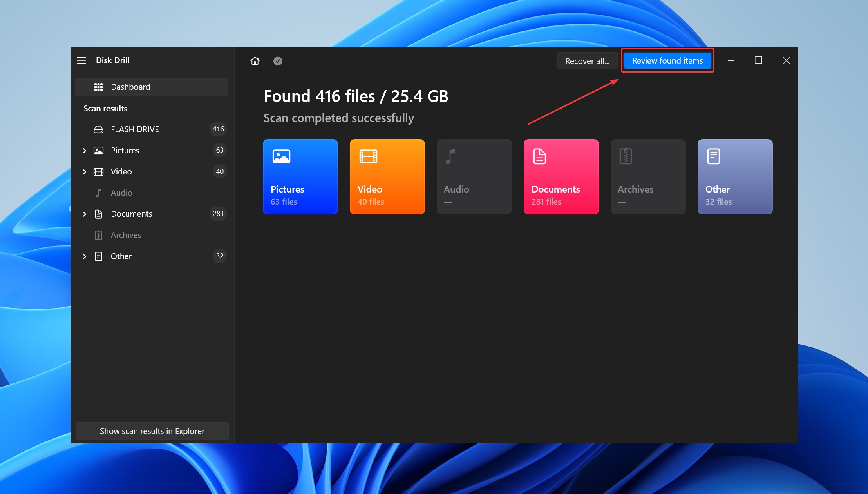Expand the Documents tree node
This screenshot has height=494, width=868.
tap(85, 214)
